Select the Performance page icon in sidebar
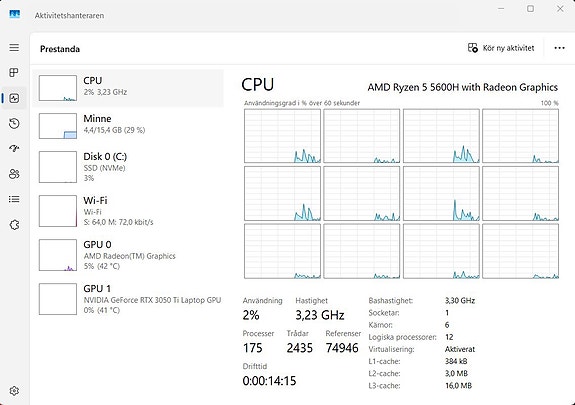This screenshot has width=575, height=405. [x=14, y=98]
